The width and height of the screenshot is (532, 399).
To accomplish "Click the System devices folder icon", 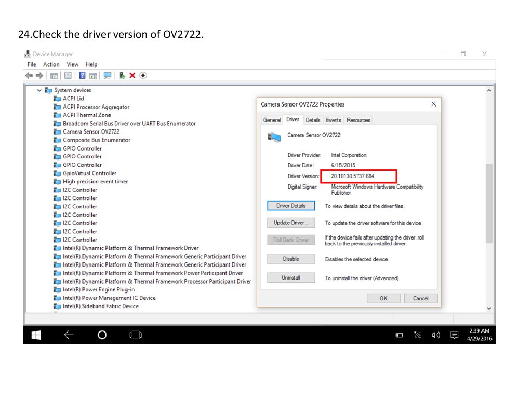I will tap(48, 90).
